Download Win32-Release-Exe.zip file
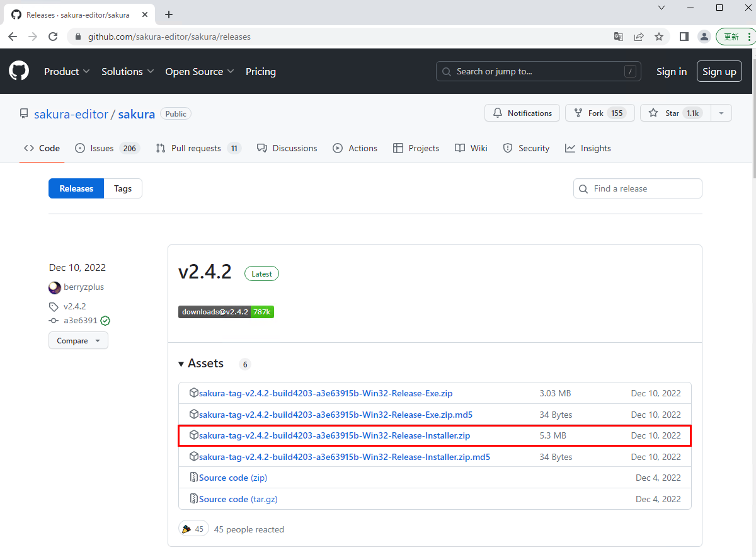This screenshot has width=756, height=557. click(326, 393)
